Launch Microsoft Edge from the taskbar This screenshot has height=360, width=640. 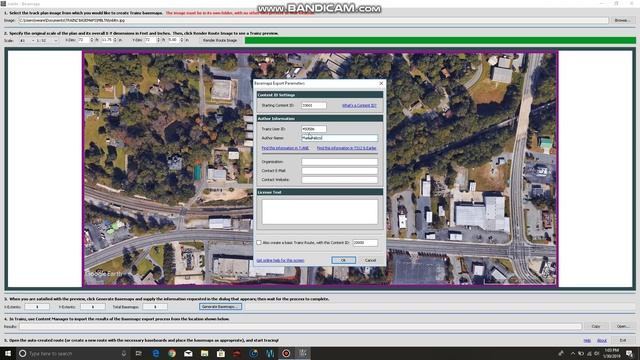pyautogui.click(x=156, y=353)
